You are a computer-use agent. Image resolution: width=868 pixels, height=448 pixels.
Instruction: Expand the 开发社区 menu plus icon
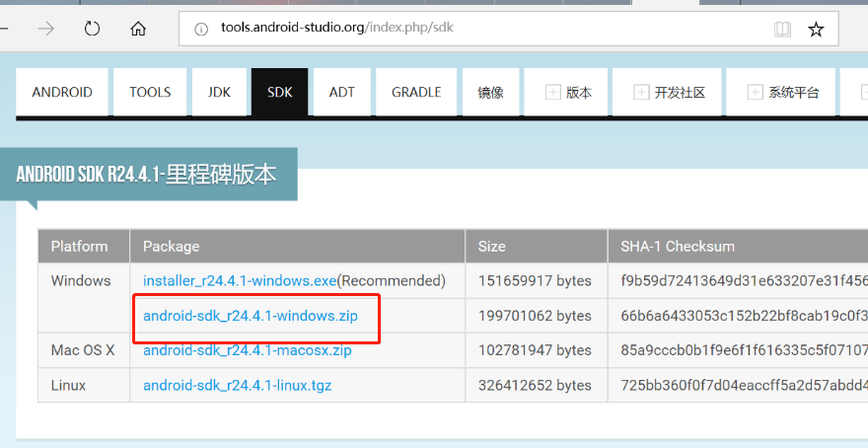pos(641,92)
